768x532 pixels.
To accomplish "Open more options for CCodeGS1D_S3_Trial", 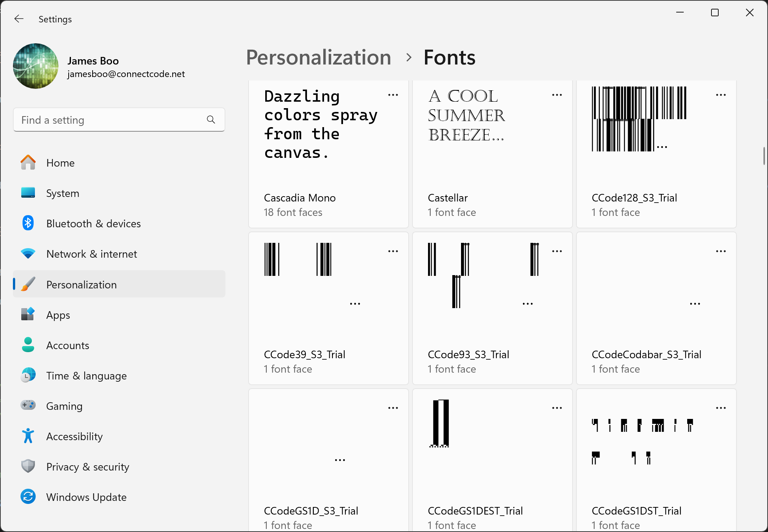I will click(x=393, y=408).
